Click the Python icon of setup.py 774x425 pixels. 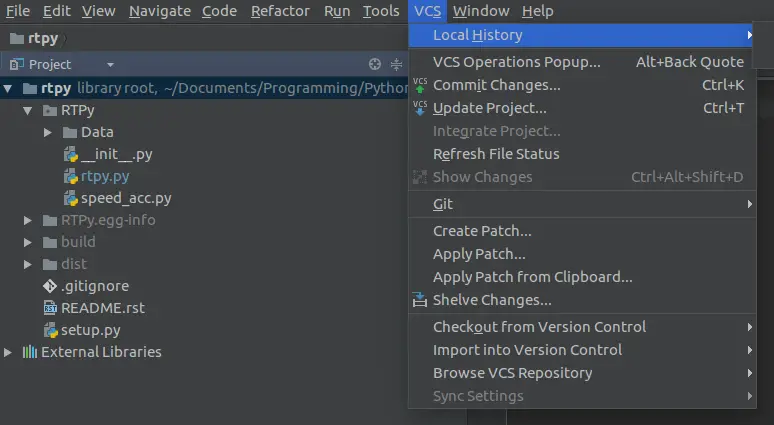[x=51, y=330]
